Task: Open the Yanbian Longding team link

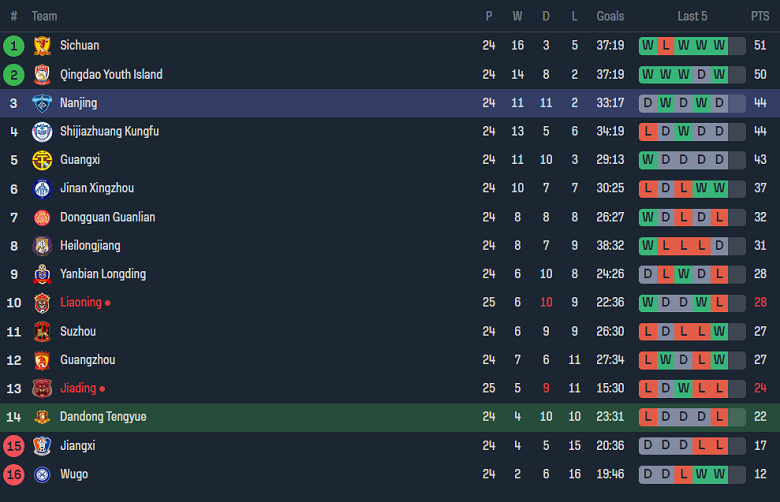Action: coord(103,274)
